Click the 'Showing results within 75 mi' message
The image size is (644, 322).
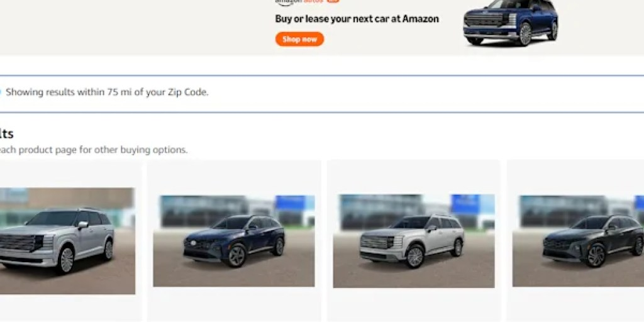[x=107, y=92]
